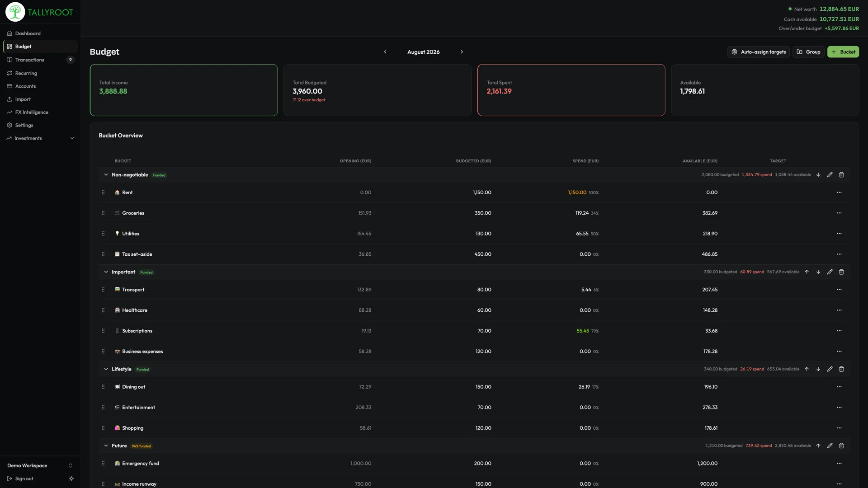Open Transactions in sidebar
This screenshot has width=868, height=488.
pos(40,60)
